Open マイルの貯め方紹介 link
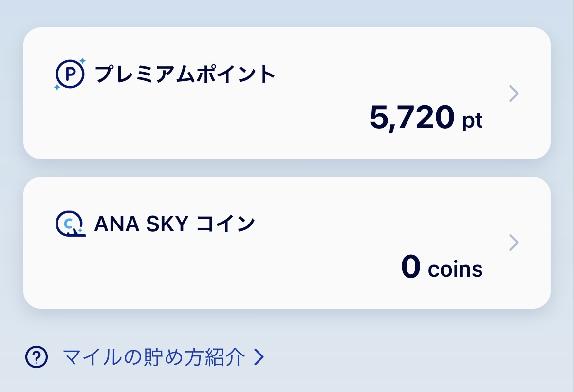Screen dimensions: 574x392 tap(152, 357)
